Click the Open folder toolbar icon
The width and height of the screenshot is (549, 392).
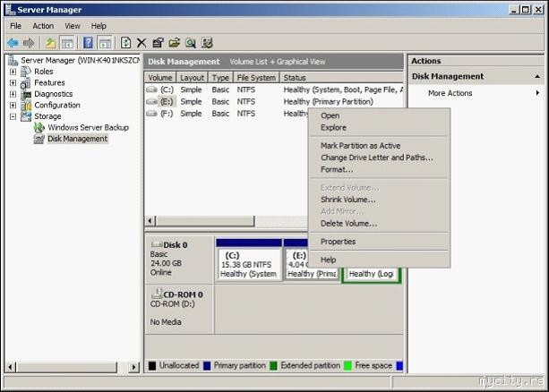pos(174,43)
